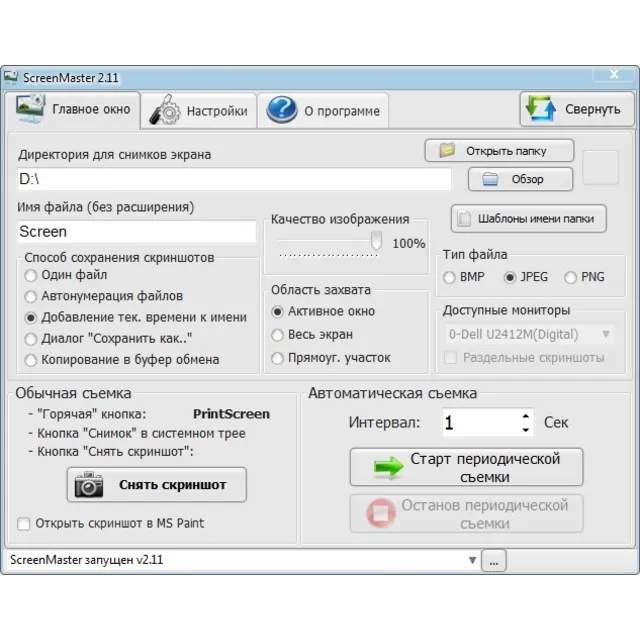The width and height of the screenshot is (640, 640).
Task: Click status text ScreenMaster запущен v2.11
Action: 87,560
